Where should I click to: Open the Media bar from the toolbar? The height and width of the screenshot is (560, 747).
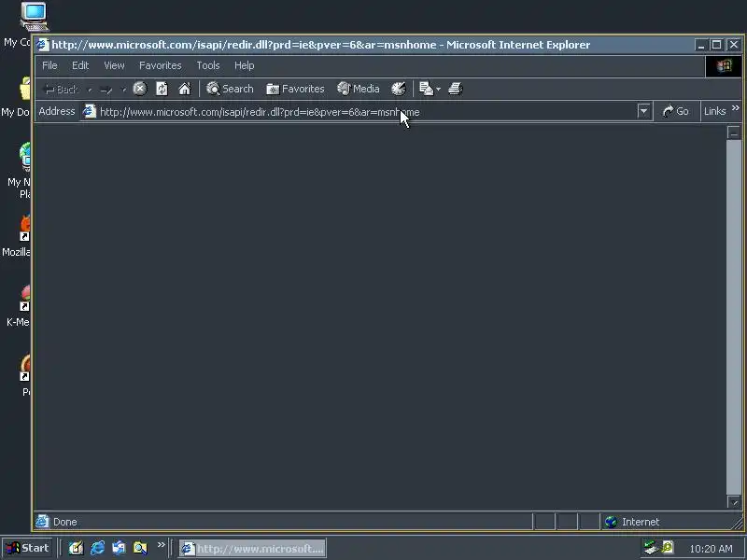click(358, 89)
